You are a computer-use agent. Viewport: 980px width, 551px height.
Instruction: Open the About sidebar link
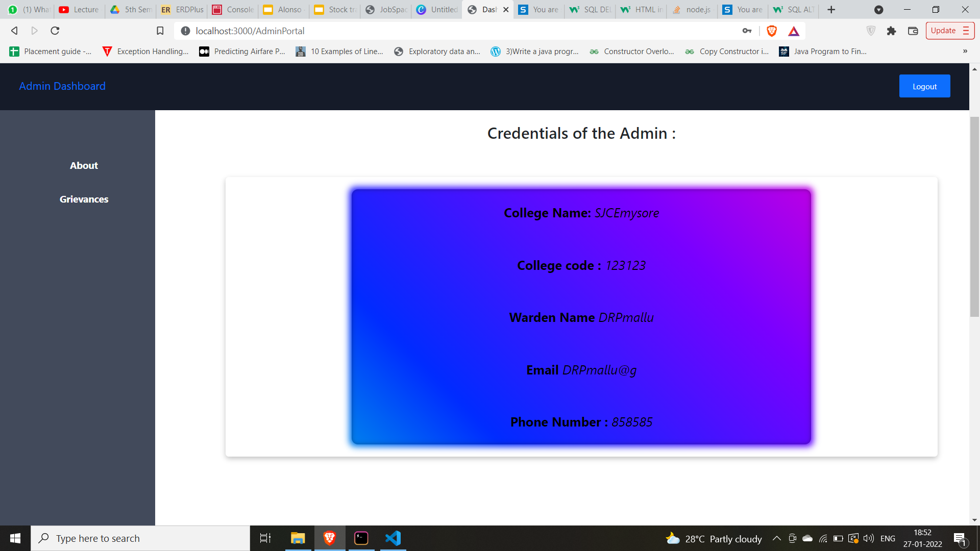[84, 165]
